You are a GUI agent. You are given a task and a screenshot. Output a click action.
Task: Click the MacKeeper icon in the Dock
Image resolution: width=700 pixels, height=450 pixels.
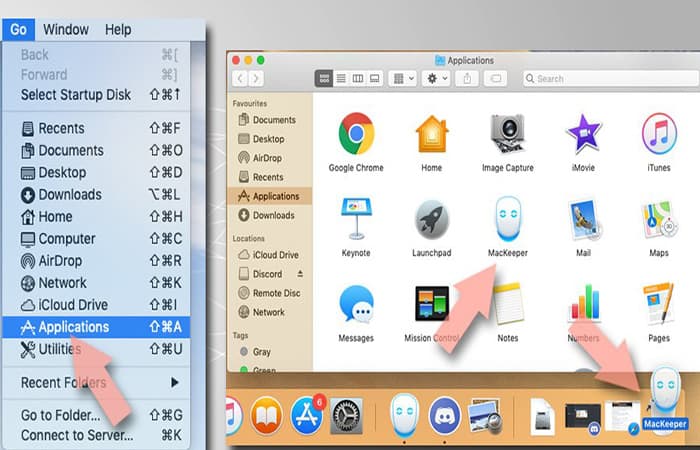pyautogui.click(x=404, y=415)
